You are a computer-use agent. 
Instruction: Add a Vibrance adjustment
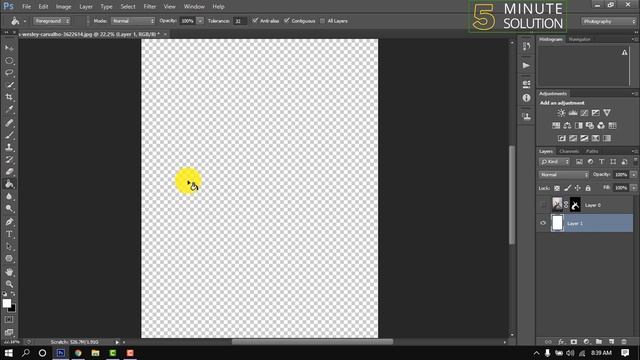tap(607, 113)
